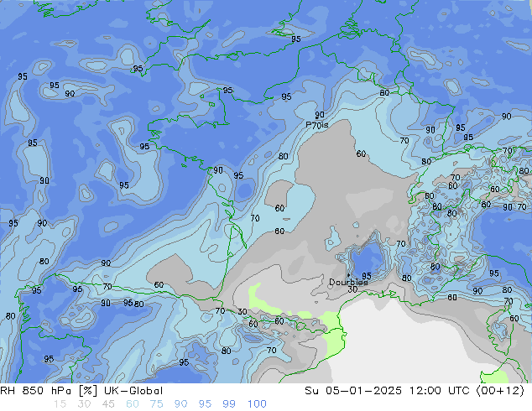Click the Paris city label on the map

pos(317,125)
